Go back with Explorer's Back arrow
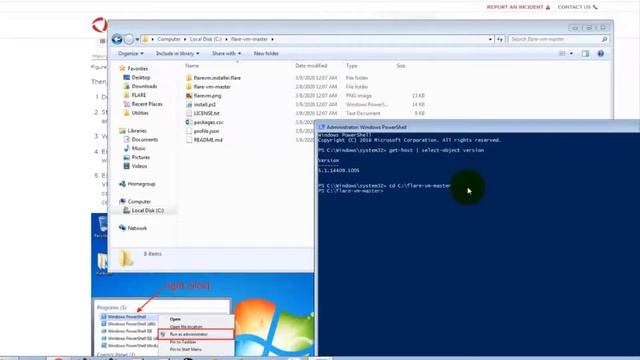640x360 pixels. (x=117, y=39)
